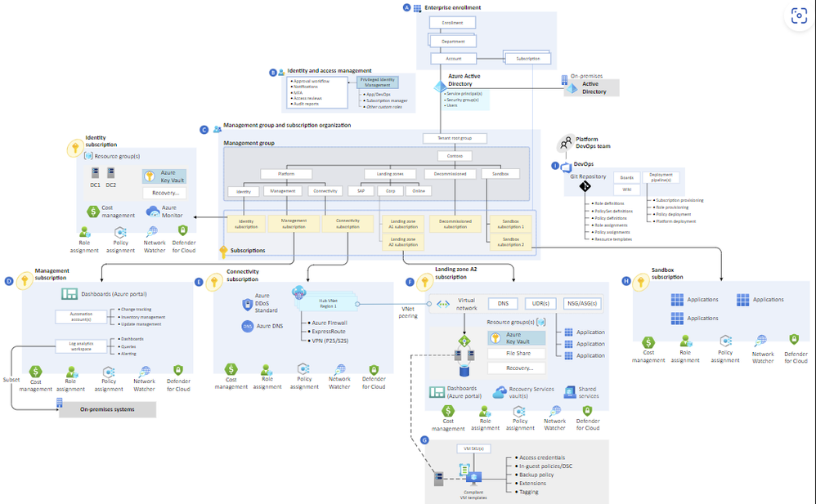Click the Landing zone A1 subscription box
This screenshot has width=816, height=504.
(x=403, y=224)
